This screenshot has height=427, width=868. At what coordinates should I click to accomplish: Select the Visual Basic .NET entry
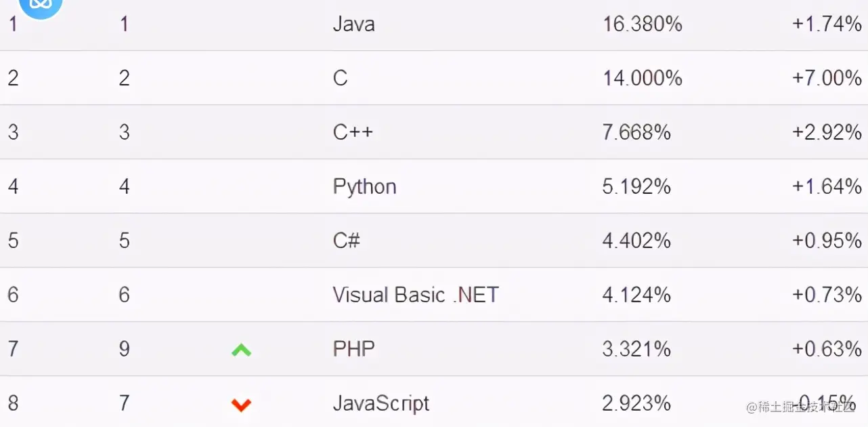[416, 295]
